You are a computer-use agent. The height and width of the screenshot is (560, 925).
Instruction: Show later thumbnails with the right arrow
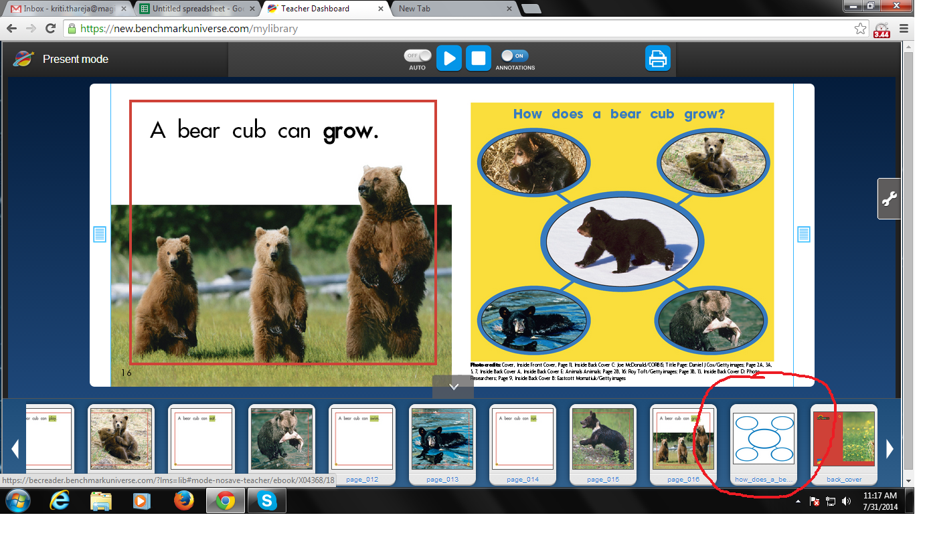point(890,448)
